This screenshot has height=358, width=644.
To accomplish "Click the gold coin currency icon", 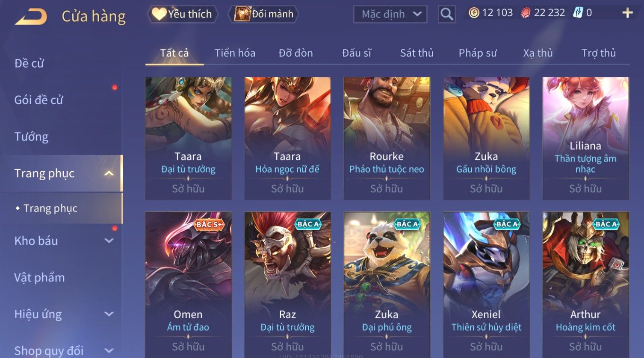I will tap(474, 13).
